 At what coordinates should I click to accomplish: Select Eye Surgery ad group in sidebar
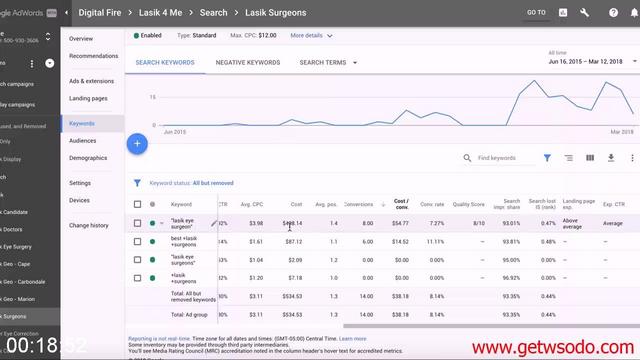(17, 247)
